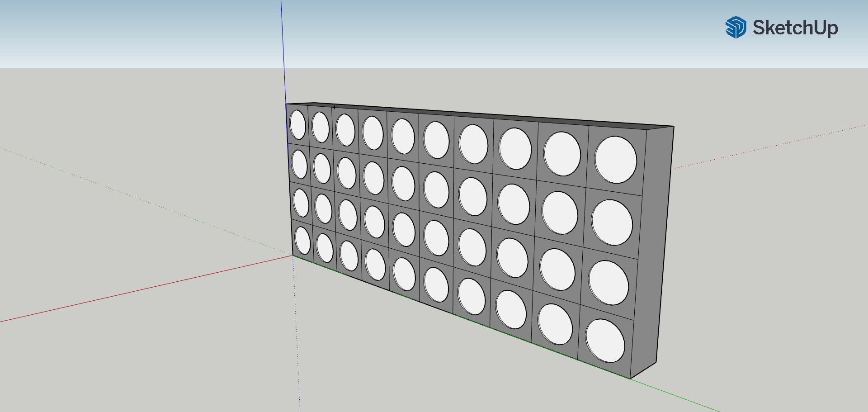Select the bottom-right largest circle on the panel
This screenshot has height=412, width=868.
(x=605, y=341)
